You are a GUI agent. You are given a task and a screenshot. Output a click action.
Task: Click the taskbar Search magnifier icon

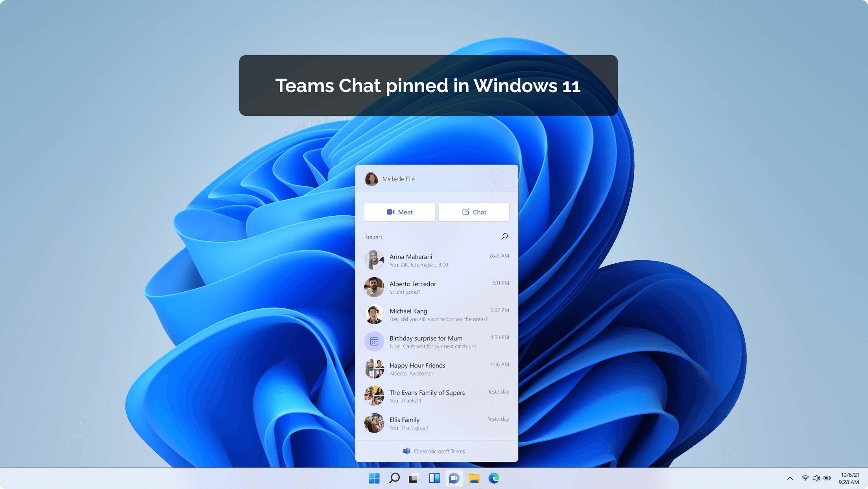pyautogui.click(x=394, y=478)
